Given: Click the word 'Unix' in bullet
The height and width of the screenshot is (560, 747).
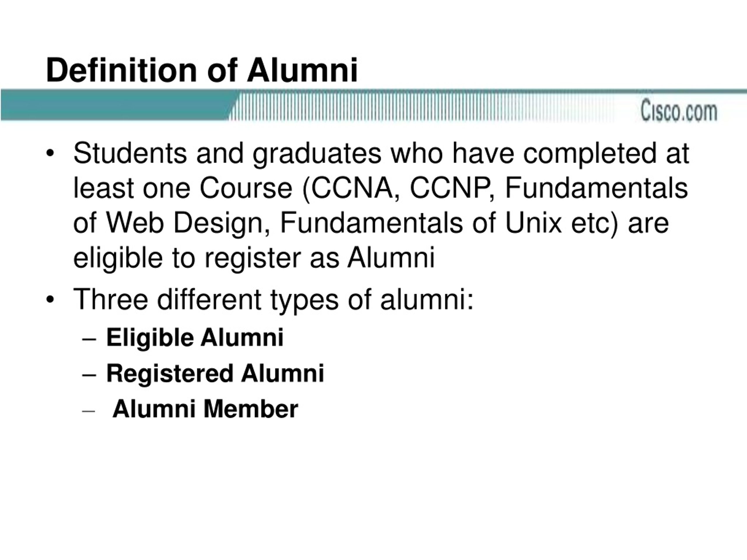Looking at the screenshot, I should pyautogui.click(x=533, y=223).
